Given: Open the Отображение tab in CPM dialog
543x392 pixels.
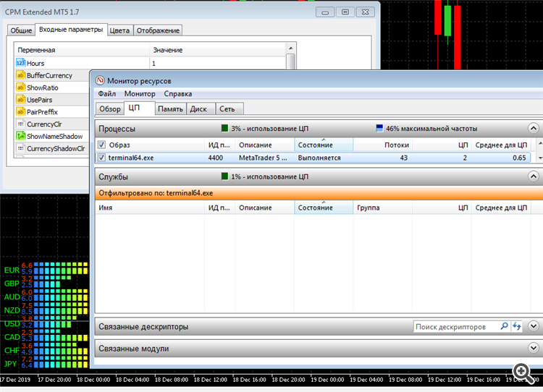Looking at the screenshot, I should pyautogui.click(x=158, y=30).
